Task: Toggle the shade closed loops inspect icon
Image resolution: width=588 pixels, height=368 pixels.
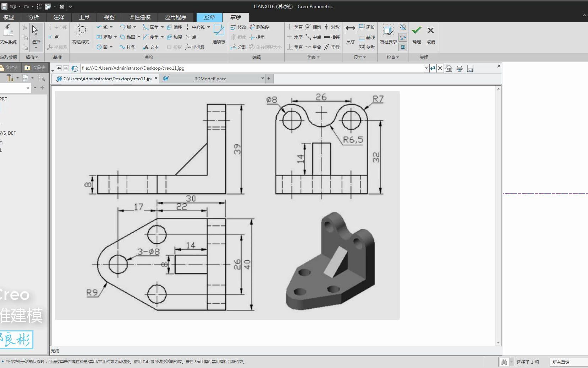Action: pyautogui.click(x=403, y=47)
